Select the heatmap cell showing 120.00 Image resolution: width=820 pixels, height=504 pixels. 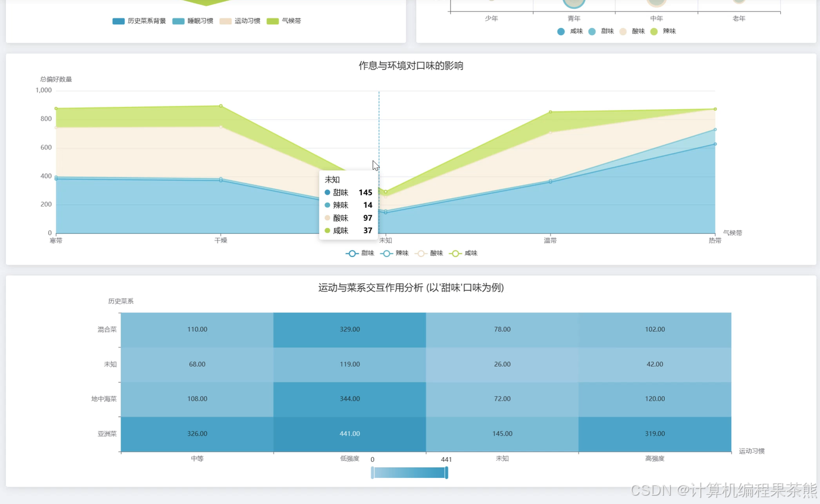[655, 399]
